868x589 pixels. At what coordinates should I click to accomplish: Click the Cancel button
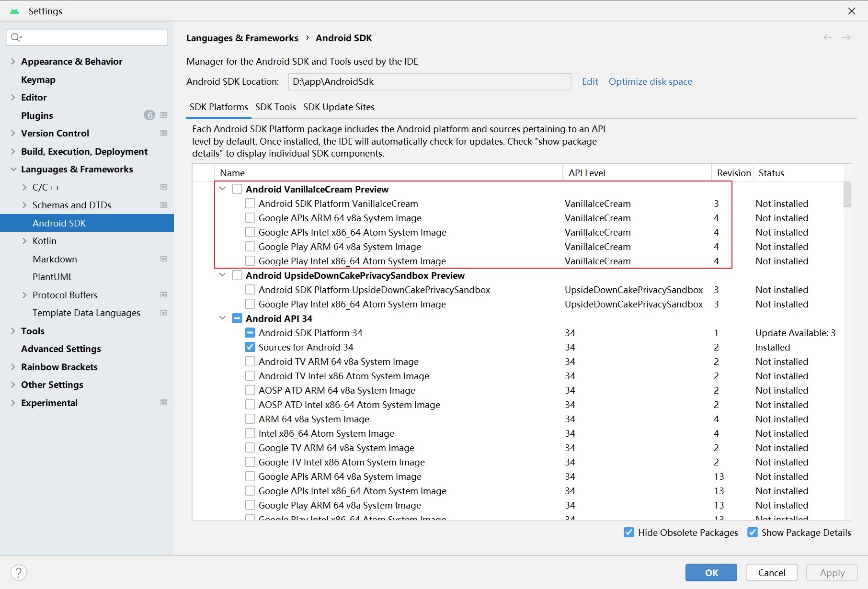point(771,573)
